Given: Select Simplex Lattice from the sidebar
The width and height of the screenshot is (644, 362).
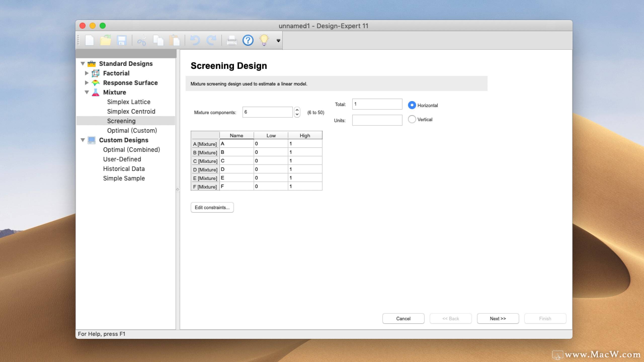Looking at the screenshot, I should 129,102.
